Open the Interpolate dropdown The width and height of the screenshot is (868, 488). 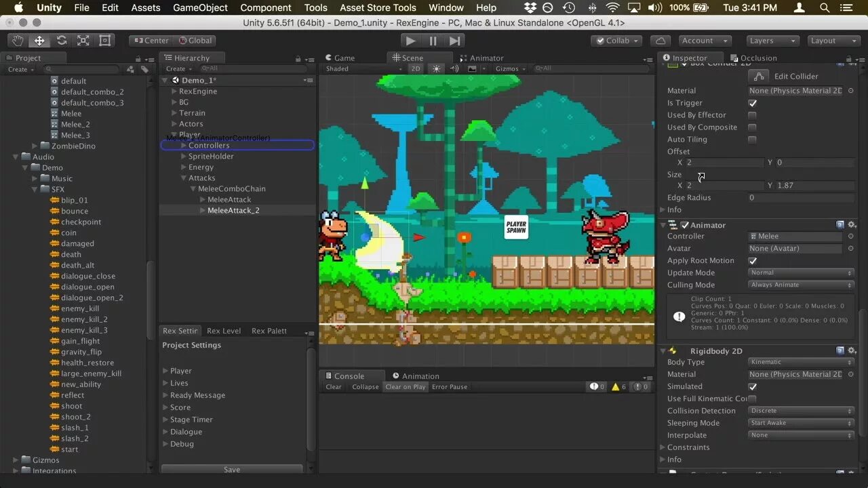801,435
